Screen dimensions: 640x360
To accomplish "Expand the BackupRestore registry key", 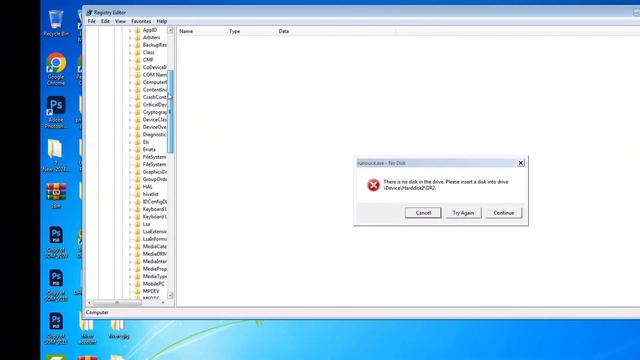I will point(131,45).
